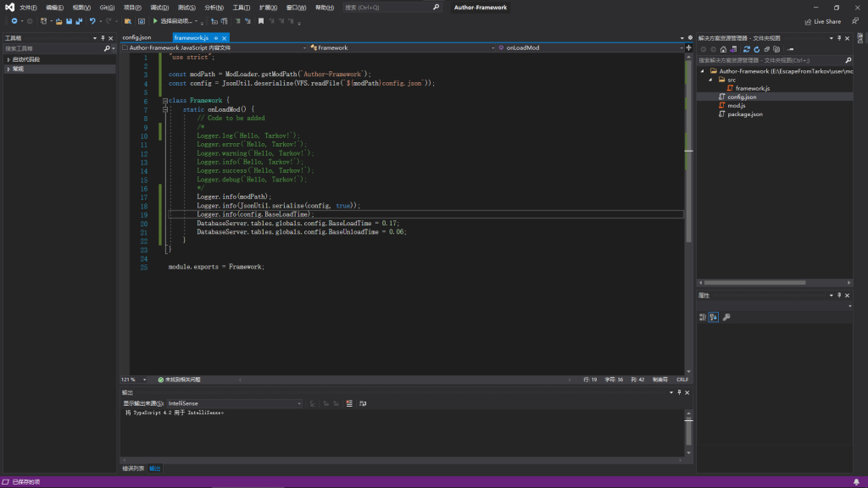The width and height of the screenshot is (868, 488).
Task: Toggle auto-hide pin on the Properties panel
Action: (x=839, y=296)
